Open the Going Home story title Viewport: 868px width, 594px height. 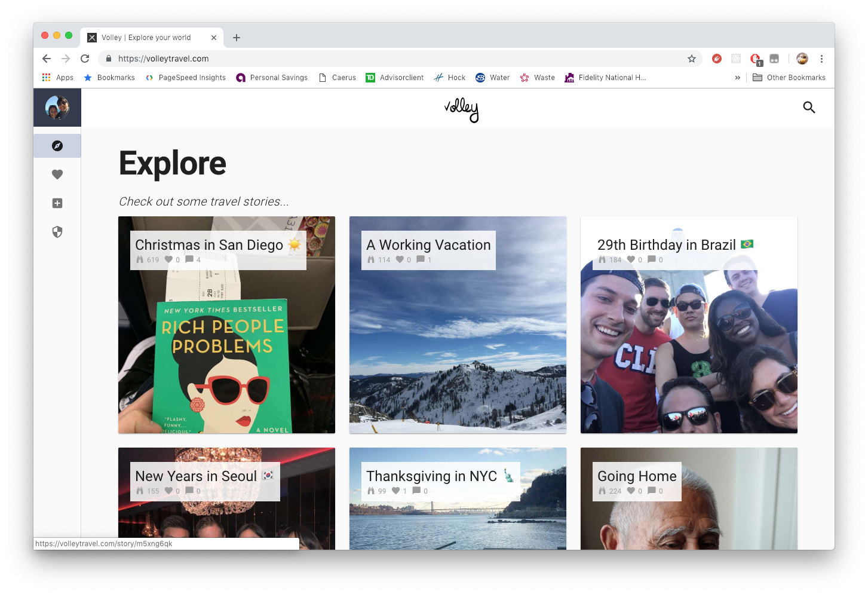(x=637, y=476)
